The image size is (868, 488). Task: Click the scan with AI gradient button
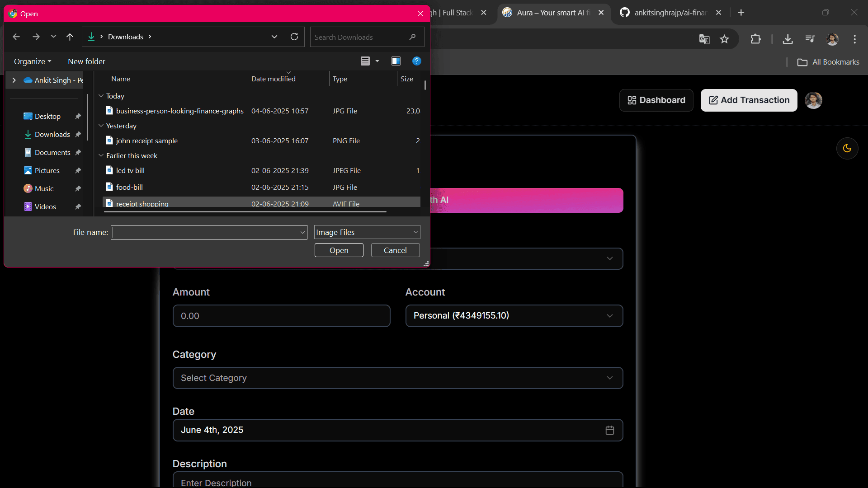(526, 200)
